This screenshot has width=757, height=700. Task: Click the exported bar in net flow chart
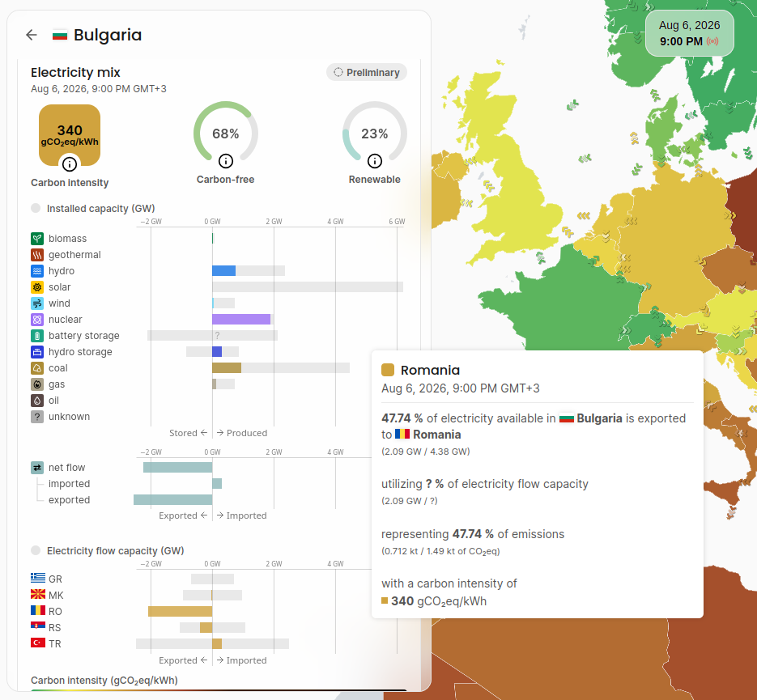[172, 500]
